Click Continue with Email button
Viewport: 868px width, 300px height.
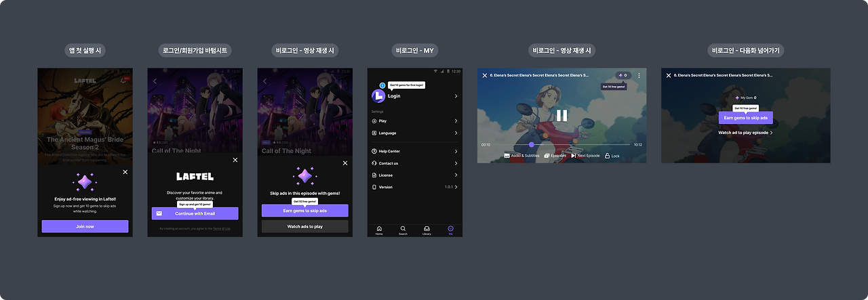coord(195,213)
